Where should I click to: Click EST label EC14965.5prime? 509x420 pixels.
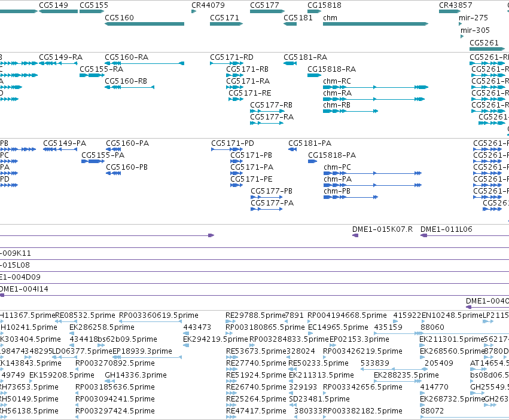point(339,327)
